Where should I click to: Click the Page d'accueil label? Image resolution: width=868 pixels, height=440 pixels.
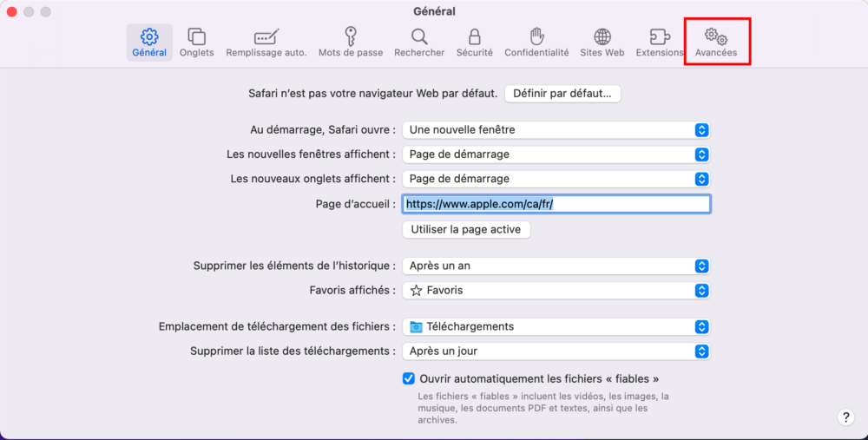click(355, 204)
